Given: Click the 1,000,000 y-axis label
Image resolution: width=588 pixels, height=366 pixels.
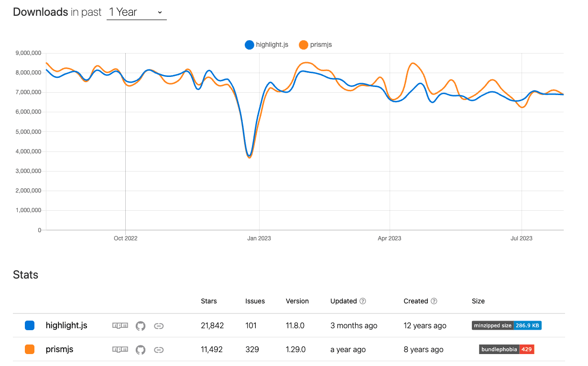Looking at the screenshot, I should tap(29, 210).
